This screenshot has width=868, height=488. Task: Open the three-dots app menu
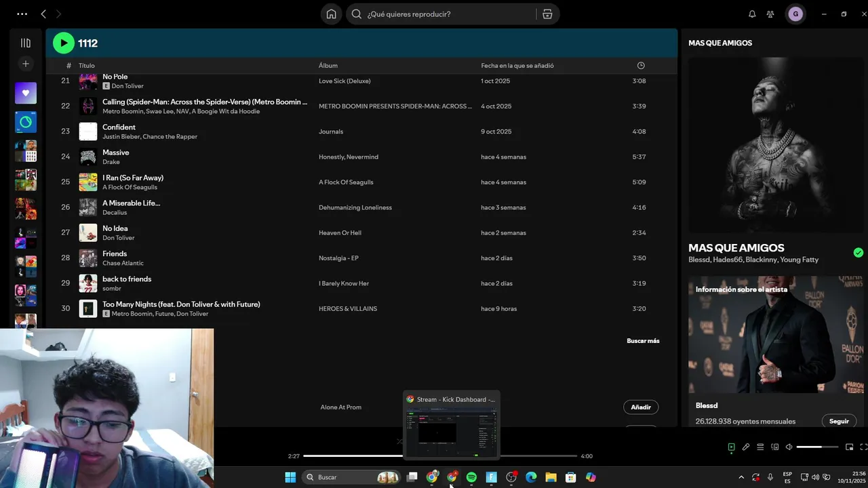coord(22,14)
